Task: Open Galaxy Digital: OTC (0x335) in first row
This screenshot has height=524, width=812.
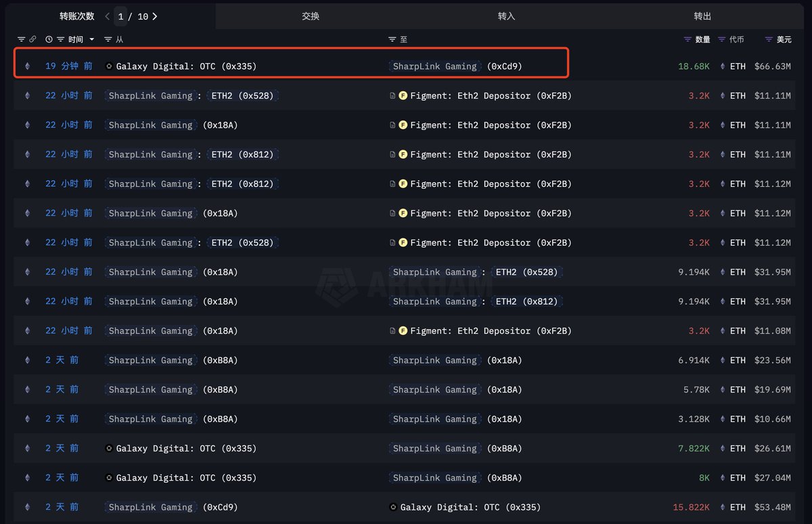Action: pyautogui.click(x=186, y=66)
